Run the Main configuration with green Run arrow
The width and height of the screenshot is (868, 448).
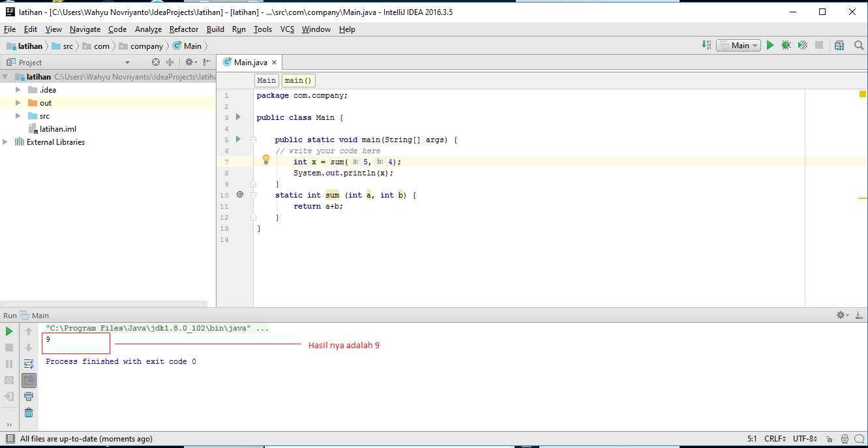770,46
